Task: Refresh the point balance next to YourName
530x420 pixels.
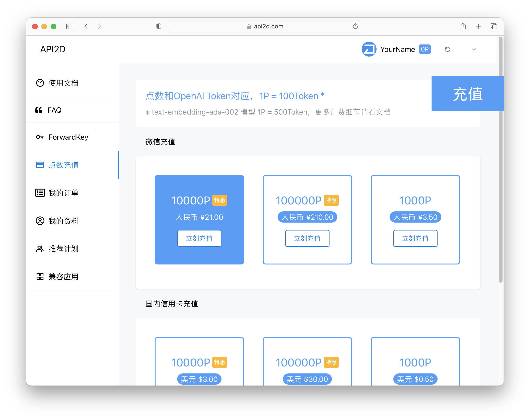Action: click(447, 49)
